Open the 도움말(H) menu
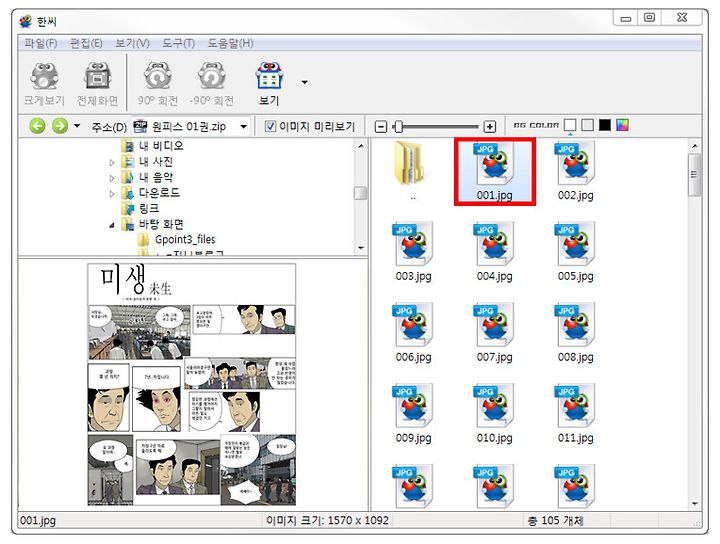 click(x=231, y=43)
